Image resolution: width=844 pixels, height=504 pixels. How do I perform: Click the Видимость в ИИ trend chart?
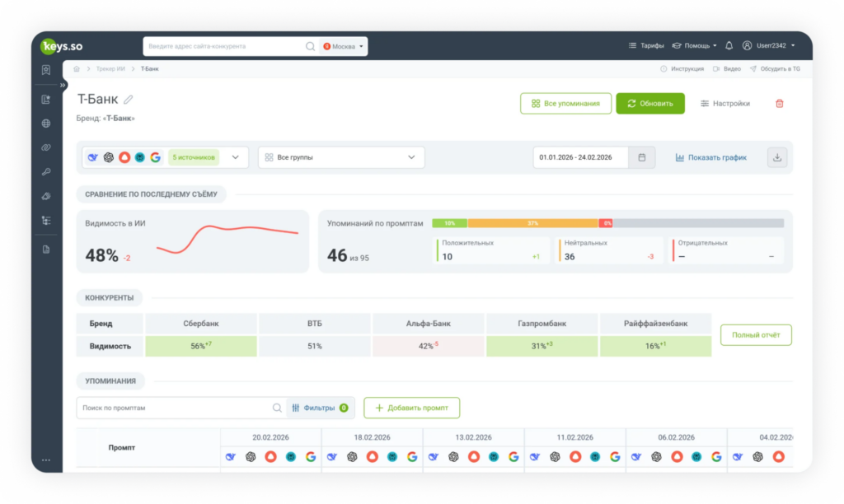227,240
